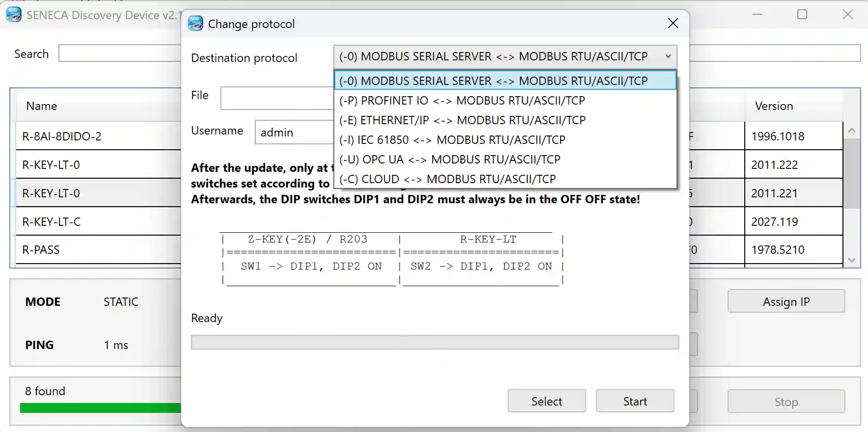Screen dimensions: 868x432
Task: Select the R-8AI-8DIDO-2 device row
Action: pyautogui.click(x=99, y=136)
